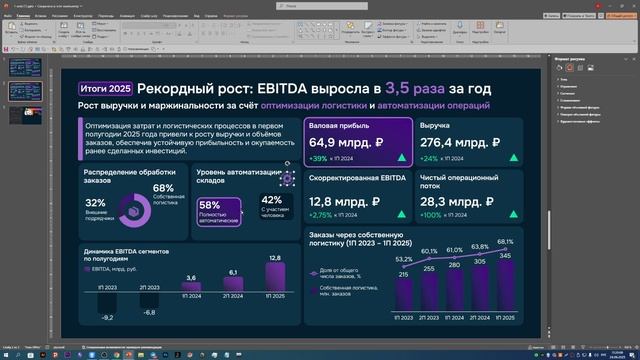Open the Надстройки add-ins icon
Image resolution: width=640 pixels, height=360 pixels.
pos(480,26)
